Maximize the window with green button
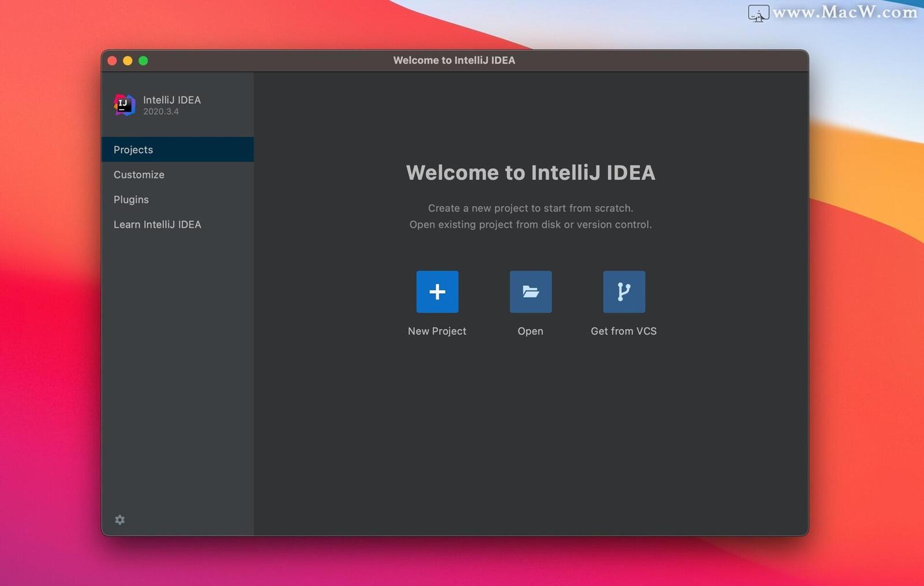Screen dimensions: 924x586 (x=143, y=61)
